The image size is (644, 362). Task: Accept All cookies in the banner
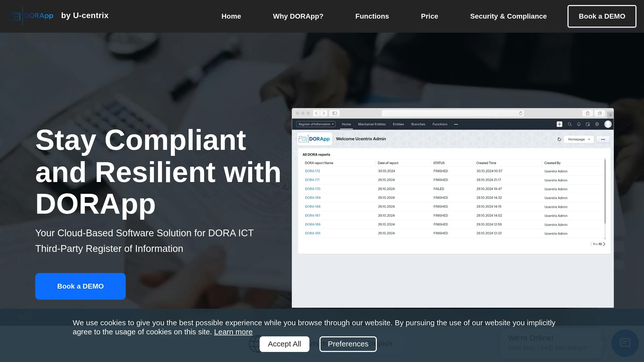(284, 344)
